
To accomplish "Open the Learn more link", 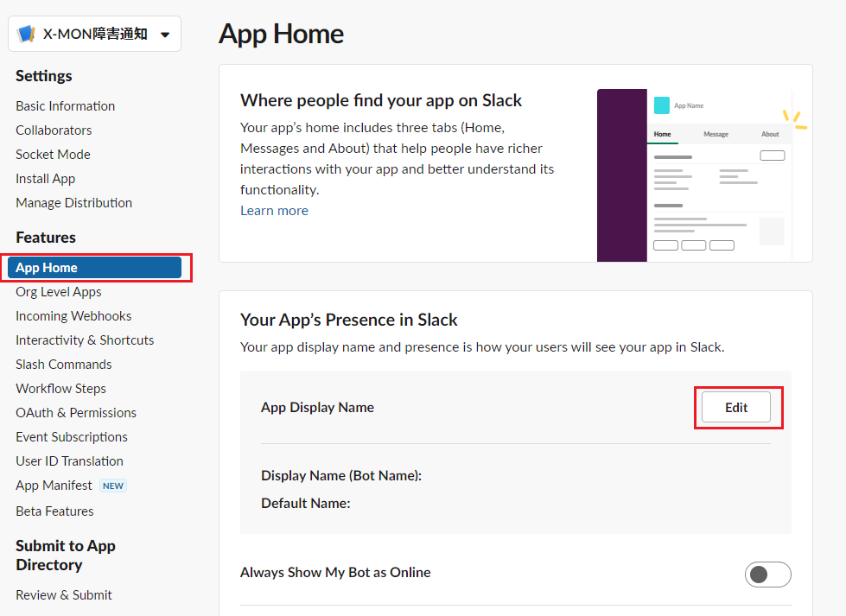I will [274, 211].
